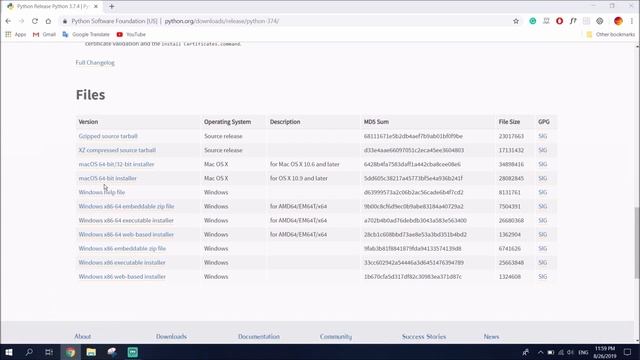Image resolution: width=640 pixels, height=360 pixels.
Task: Open the Success Stories footer link
Action: [x=424, y=337]
